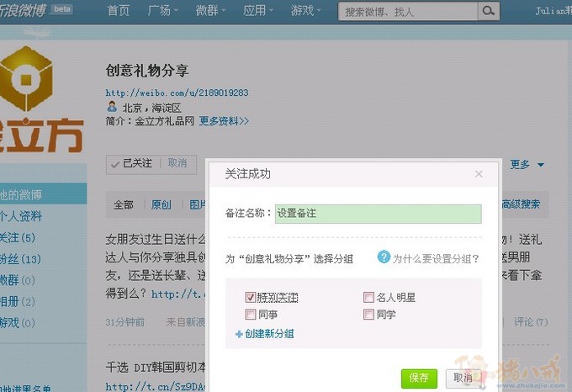Open 相册(2) in the sidebar
572x392 pixels.
pyautogui.click(x=18, y=301)
